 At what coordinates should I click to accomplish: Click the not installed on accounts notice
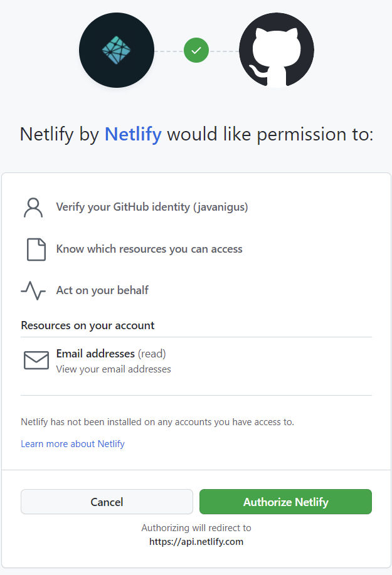pyautogui.click(x=157, y=422)
